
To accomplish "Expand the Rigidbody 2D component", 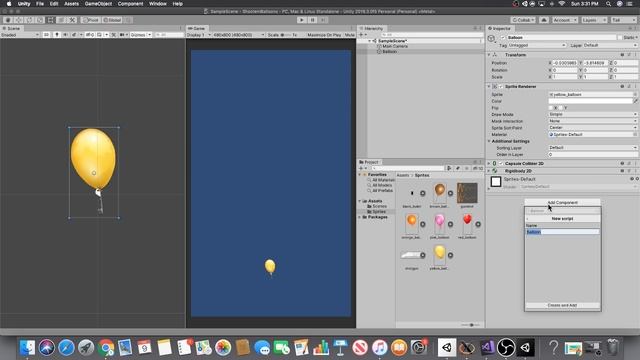I will (489, 171).
